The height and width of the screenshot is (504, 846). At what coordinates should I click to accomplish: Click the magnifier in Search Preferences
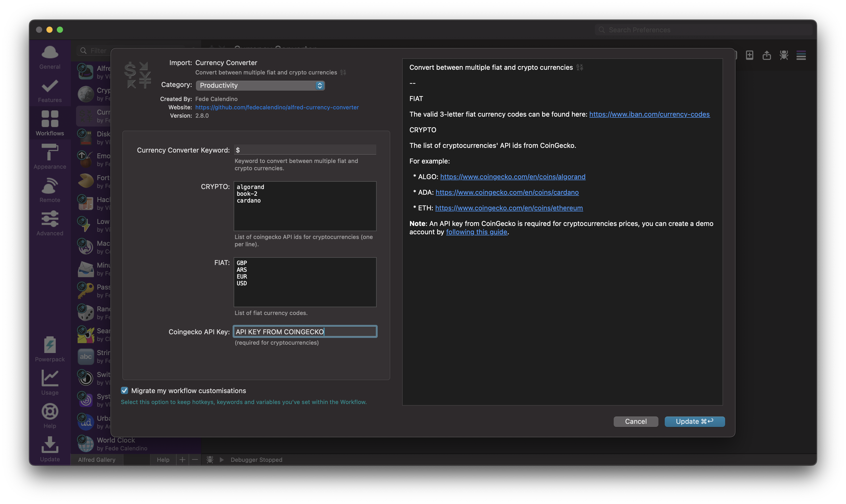pos(602,30)
